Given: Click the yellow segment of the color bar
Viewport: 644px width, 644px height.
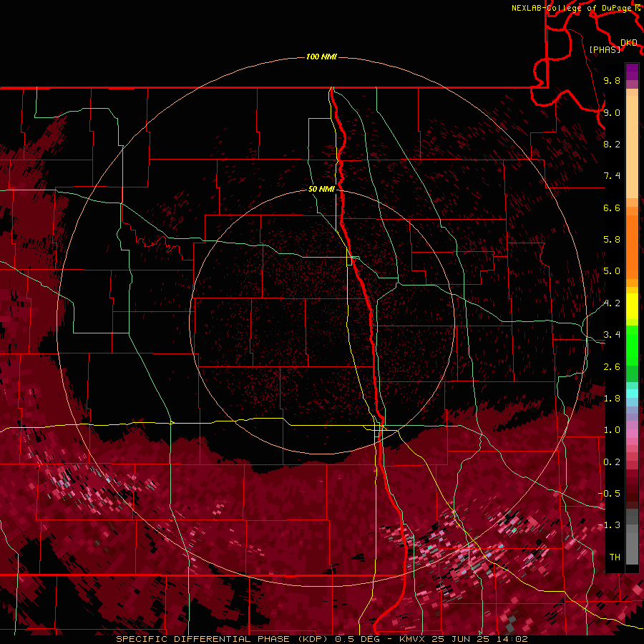Looking at the screenshot, I should [x=632, y=306].
